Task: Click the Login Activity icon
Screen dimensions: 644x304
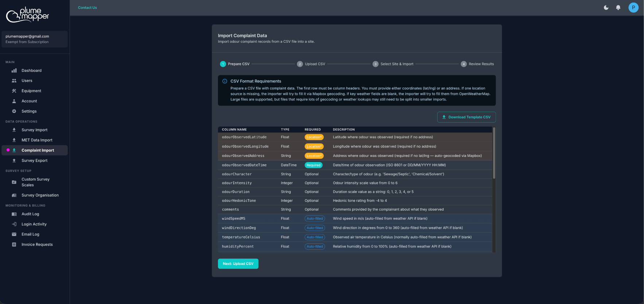Action: (14, 224)
